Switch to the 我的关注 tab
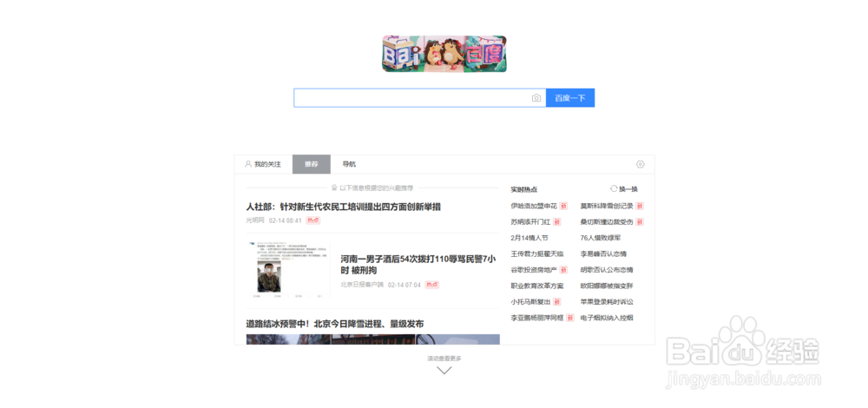This screenshot has height=408, width=868. pyautogui.click(x=263, y=164)
